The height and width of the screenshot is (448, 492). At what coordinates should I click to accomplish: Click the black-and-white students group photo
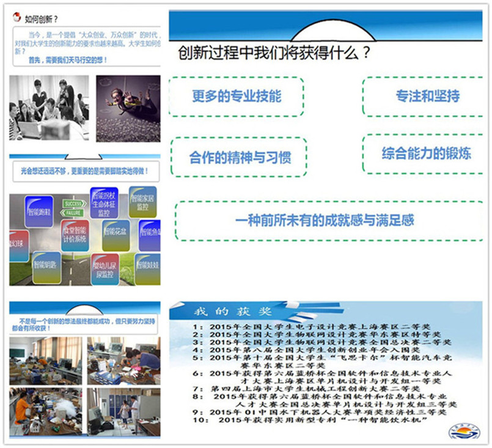[49, 108]
